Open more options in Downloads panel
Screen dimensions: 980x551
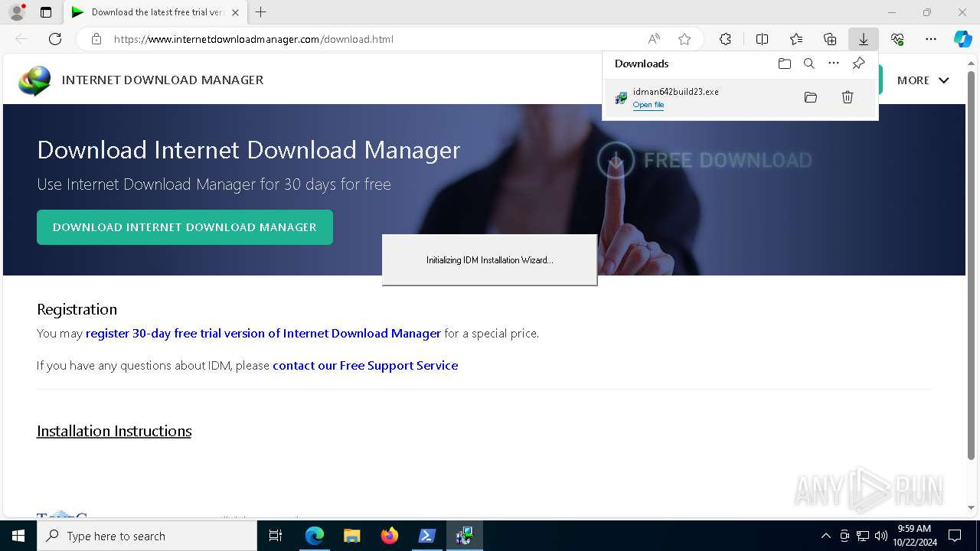(x=834, y=64)
